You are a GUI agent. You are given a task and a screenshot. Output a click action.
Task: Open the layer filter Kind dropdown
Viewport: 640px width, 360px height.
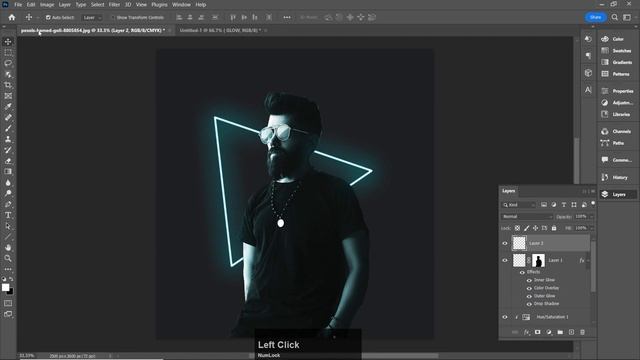(518, 204)
